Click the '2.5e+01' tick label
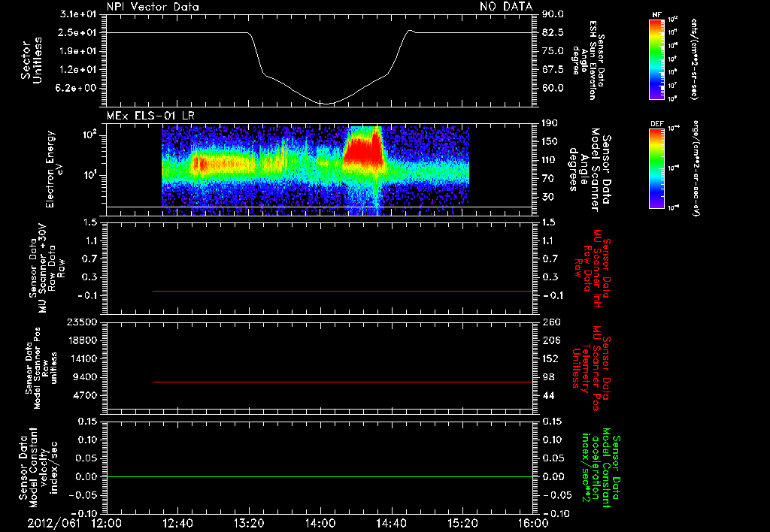Image resolution: width=770 pixels, height=532 pixels. [x=78, y=32]
